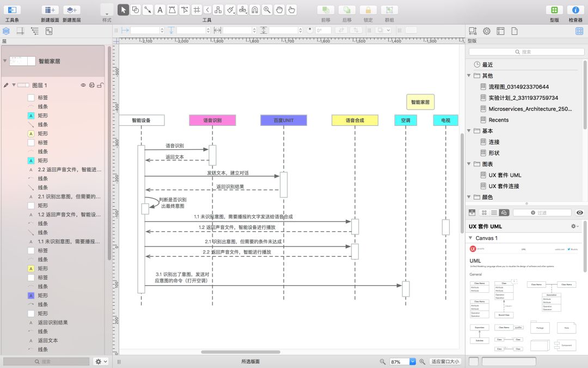Image resolution: width=588 pixels, height=368 pixels.
Task: Select the hand pan tool
Action: (x=279, y=10)
